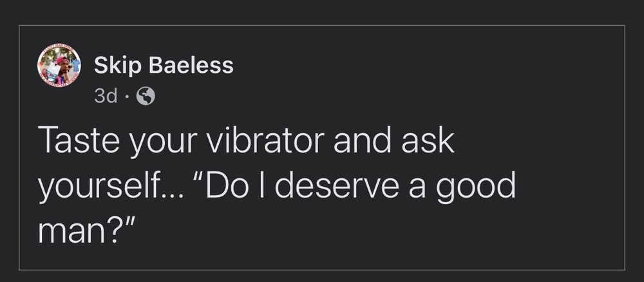Click the dot separator beside the timestamp
Screen dimensions: 644x282
127,97
